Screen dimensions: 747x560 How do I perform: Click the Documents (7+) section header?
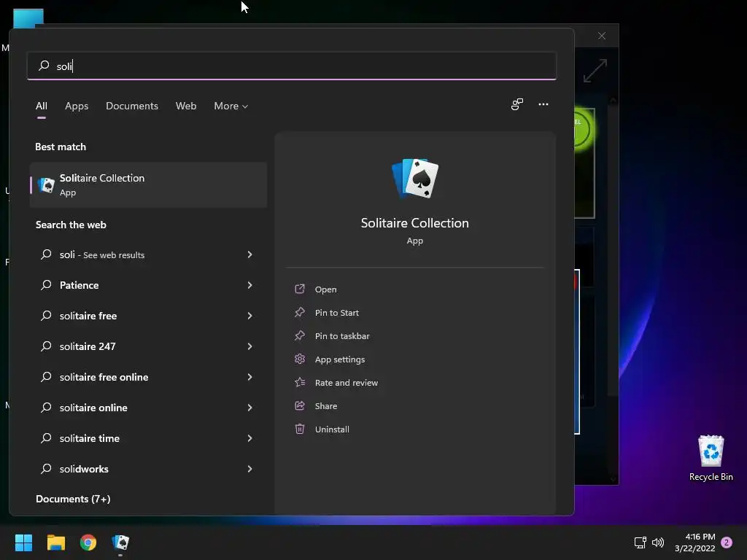[x=73, y=499]
